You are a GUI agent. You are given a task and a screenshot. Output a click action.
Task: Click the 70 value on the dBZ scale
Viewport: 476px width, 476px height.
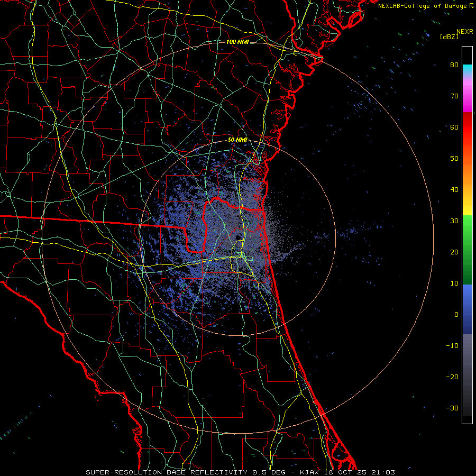(x=454, y=96)
